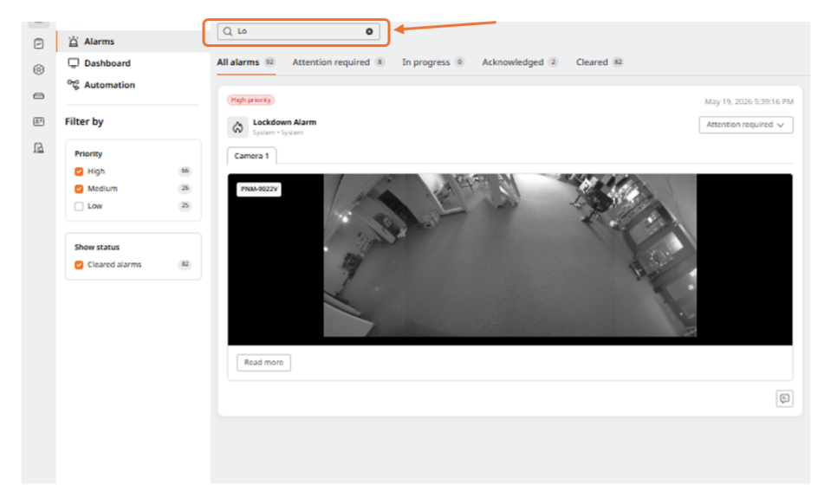Click the count badge beside Low priority
Image resolution: width=837 pixels, height=504 pixels.
pyautogui.click(x=185, y=206)
